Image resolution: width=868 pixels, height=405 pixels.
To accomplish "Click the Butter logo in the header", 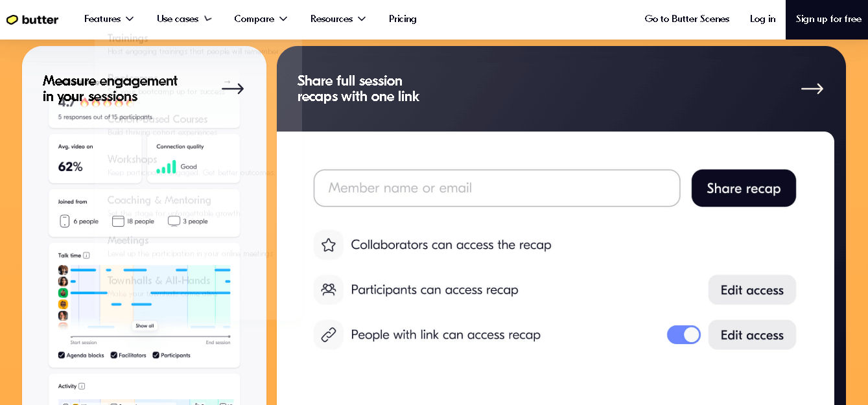I will pos(32,19).
